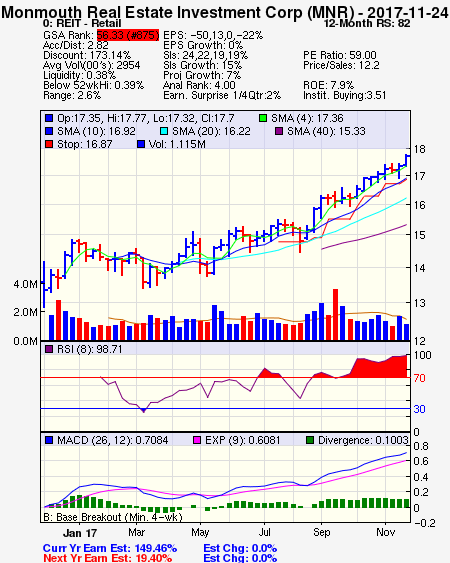Click the 'SMA (40): 15.33' legend text
450x563 pixels.
point(326,131)
